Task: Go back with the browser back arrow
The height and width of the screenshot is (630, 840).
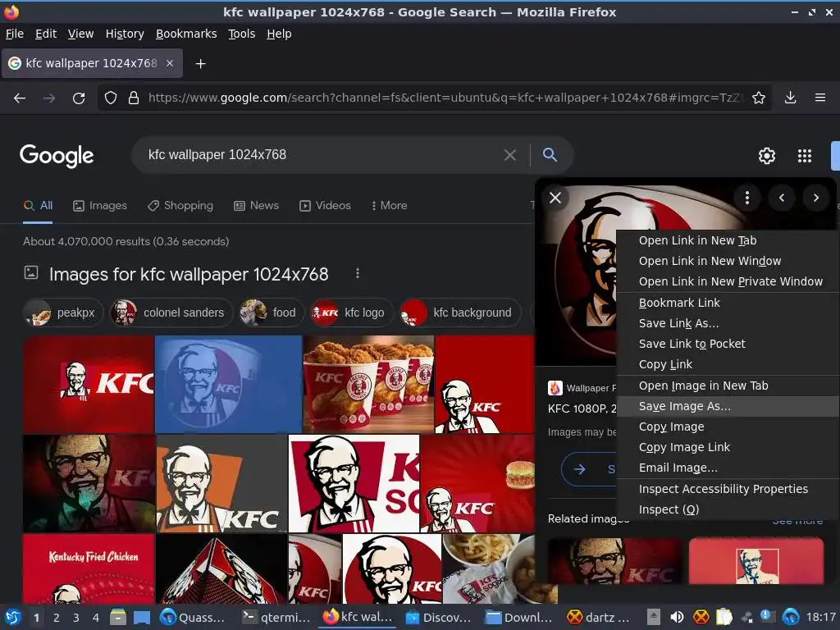Action: pyautogui.click(x=20, y=98)
